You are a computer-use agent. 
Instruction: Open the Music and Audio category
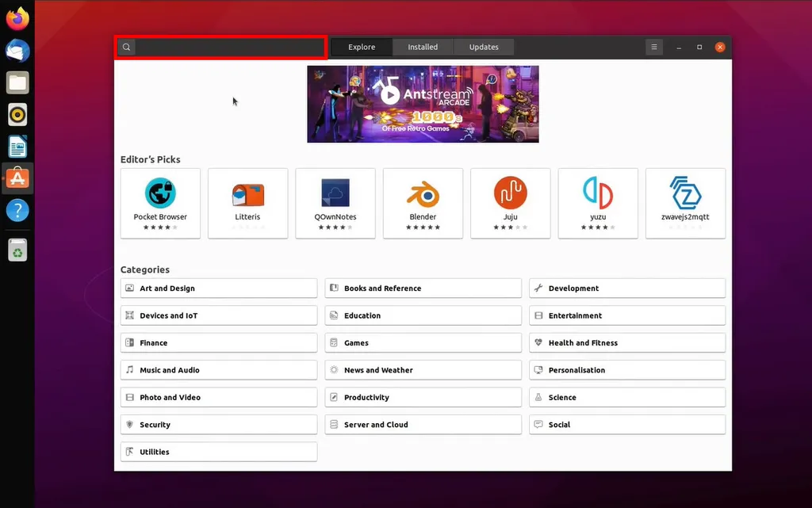click(218, 370)
